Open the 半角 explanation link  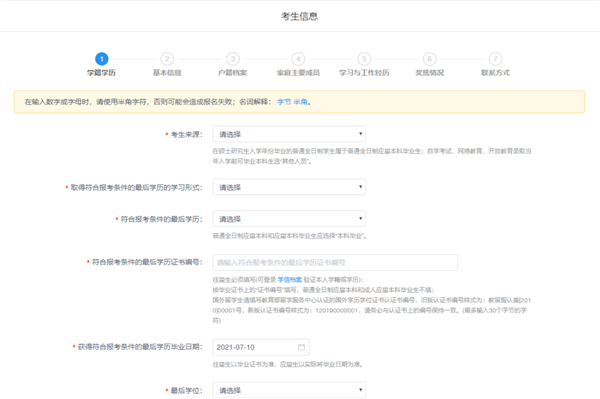pos(301,102)
